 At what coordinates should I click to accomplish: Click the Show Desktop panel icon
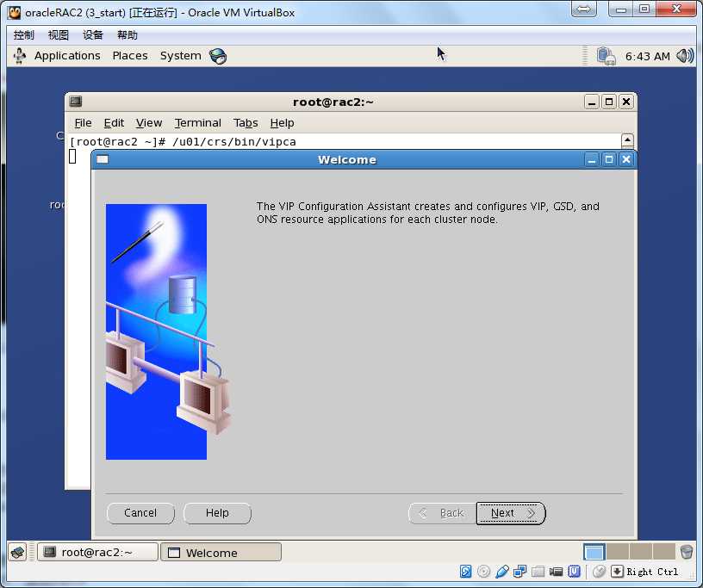(18, 552)
